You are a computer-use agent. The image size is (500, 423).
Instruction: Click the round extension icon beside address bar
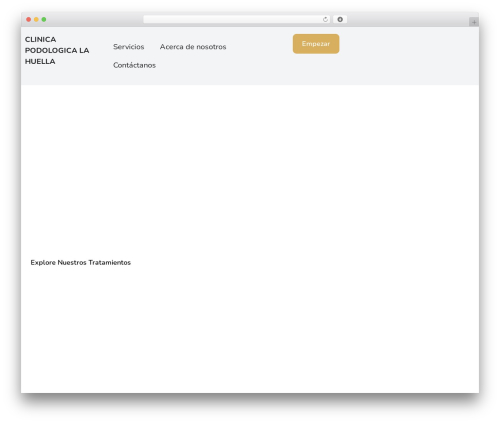click(340, 20)
